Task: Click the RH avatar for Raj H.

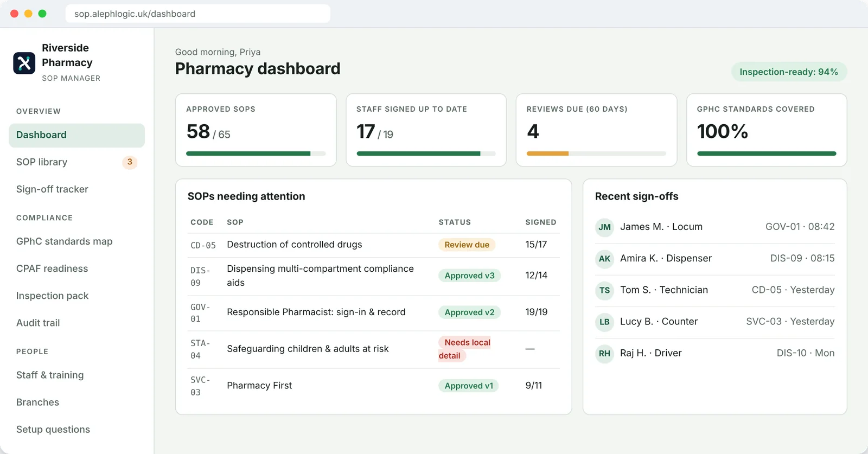Action: [604, 353]
